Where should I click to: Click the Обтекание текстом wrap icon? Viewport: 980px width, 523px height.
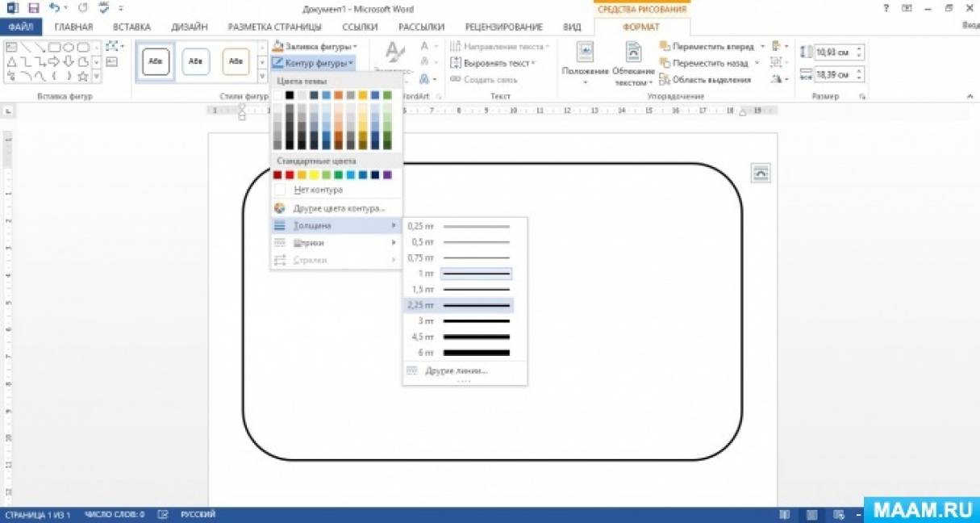tap(634, 53)
